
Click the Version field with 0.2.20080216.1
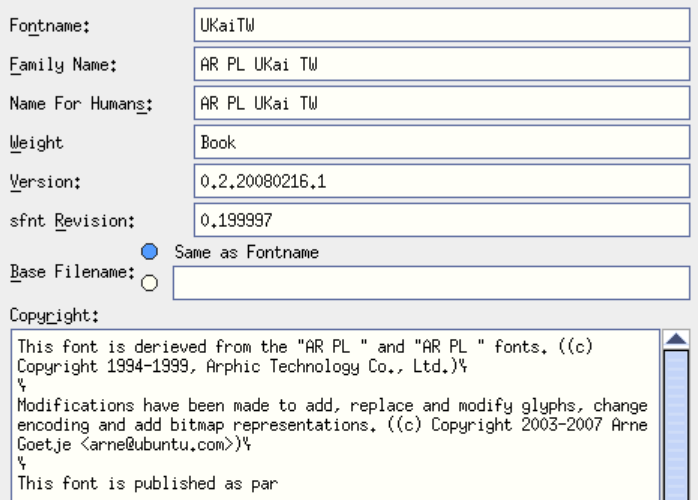click(441, 182)
